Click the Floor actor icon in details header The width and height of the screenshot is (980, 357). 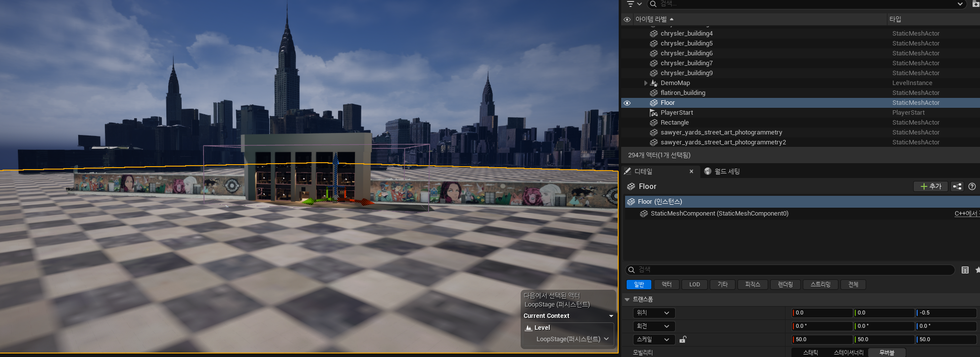coord(631,186)
